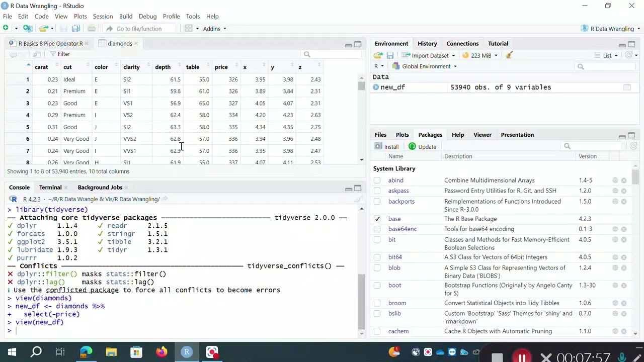Open web documentation for abind package
This screenshot has height=362, width=644.
(x=615, y=180)
